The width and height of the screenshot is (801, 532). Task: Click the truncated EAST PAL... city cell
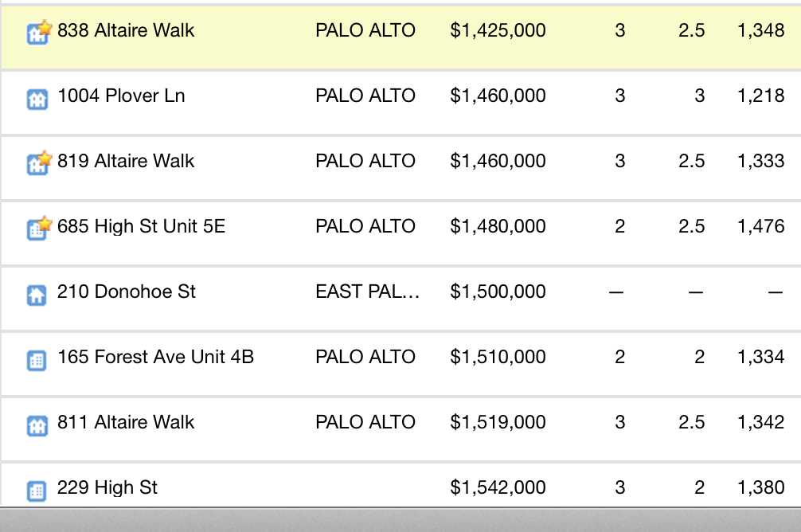(367, 291)
